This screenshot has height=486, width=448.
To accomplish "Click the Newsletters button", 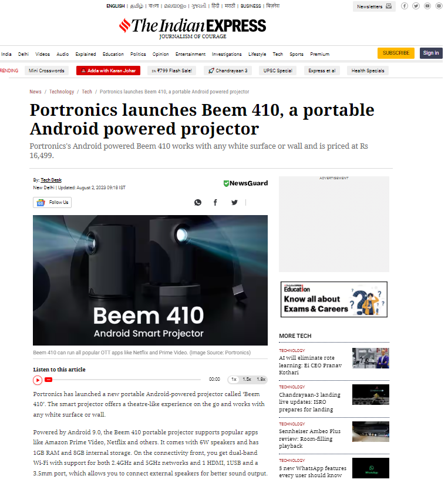I will pos(374,6).
